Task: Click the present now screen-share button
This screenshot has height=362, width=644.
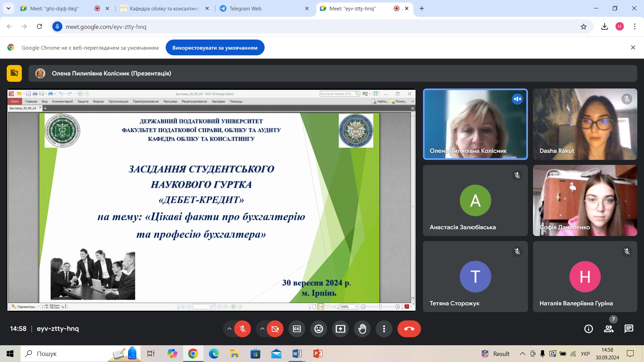Action: coord(340,329)
